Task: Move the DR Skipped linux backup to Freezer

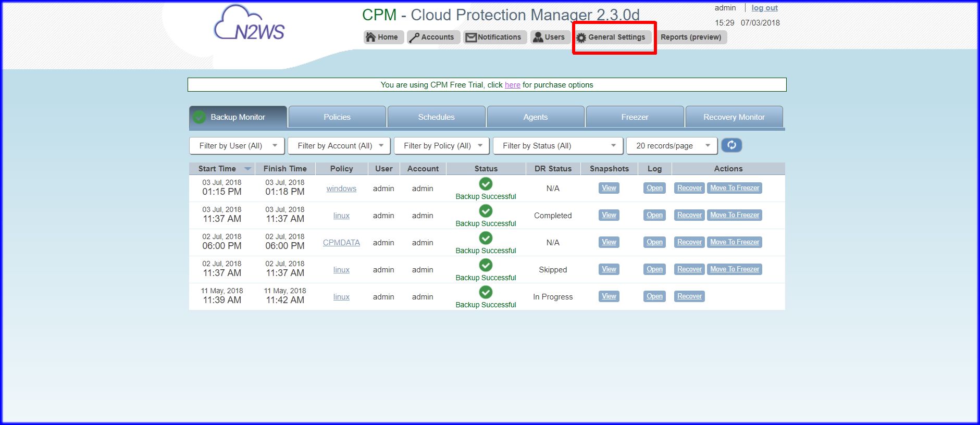Action: [735, 269]
